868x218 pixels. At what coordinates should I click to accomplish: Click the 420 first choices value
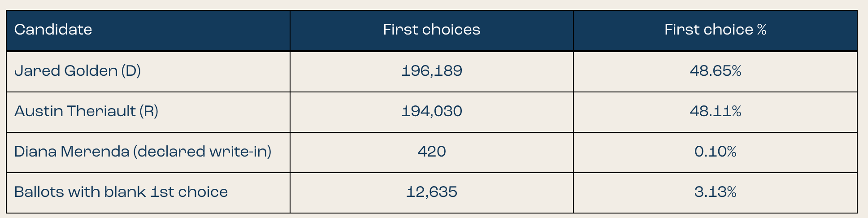click(432, 153)
